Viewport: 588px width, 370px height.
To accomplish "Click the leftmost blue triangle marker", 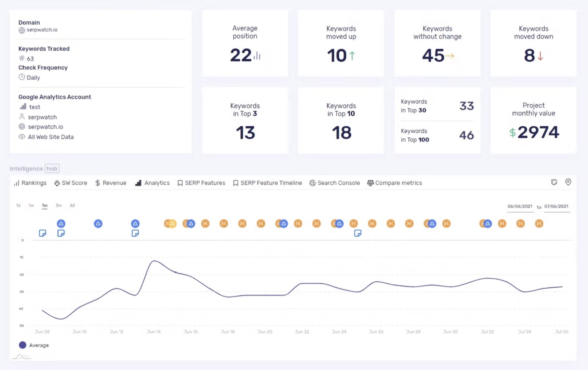I will pyautogui.click(x=61, y=223).
